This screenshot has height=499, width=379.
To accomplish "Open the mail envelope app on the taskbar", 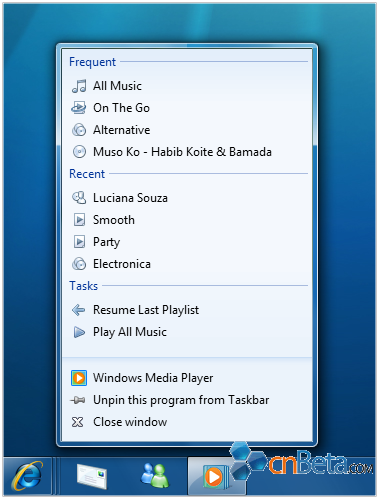I will [x=92, y=476].
